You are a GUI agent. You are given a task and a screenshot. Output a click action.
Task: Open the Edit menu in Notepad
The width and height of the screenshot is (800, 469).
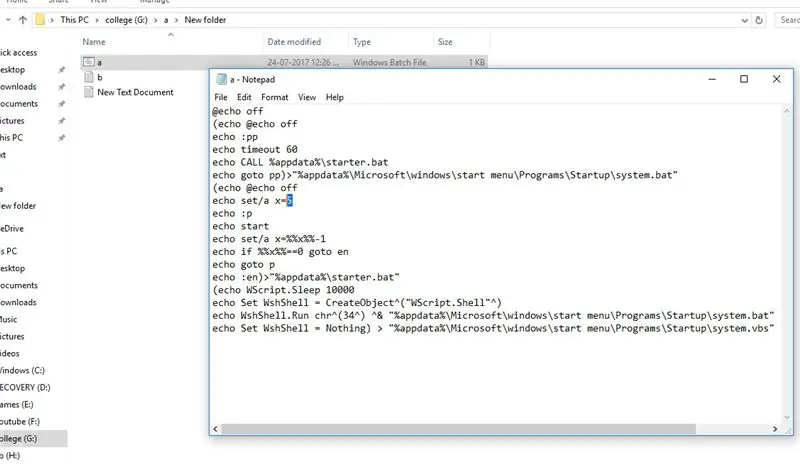point(244,97)
